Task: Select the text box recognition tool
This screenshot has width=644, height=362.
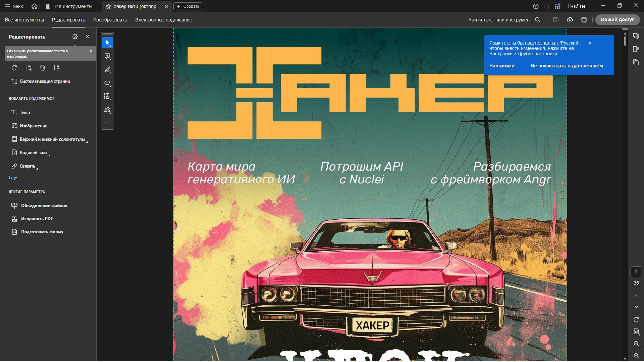Action: pyautogui.click(x=107, y=97)
